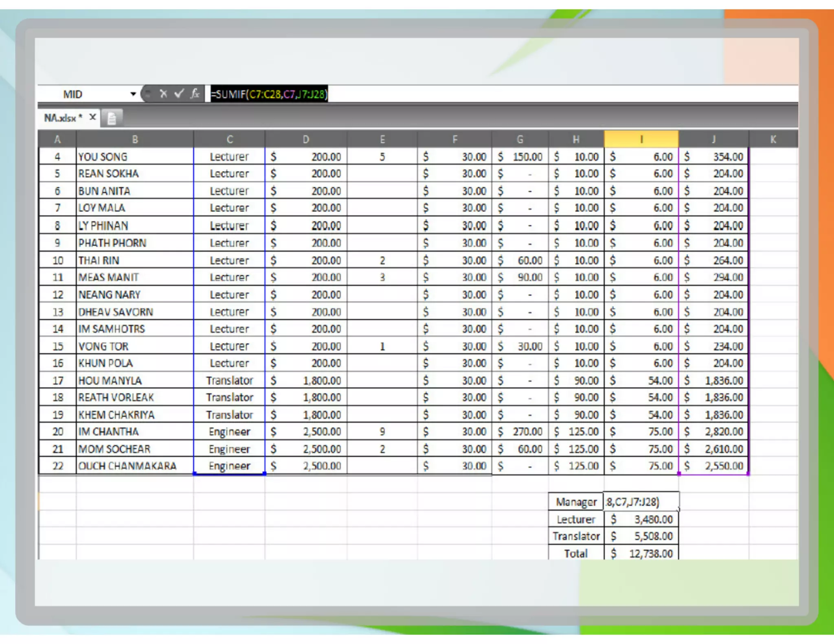
Task: Click cell with name PHATH PHORN
Action: (x=135, y=243)
